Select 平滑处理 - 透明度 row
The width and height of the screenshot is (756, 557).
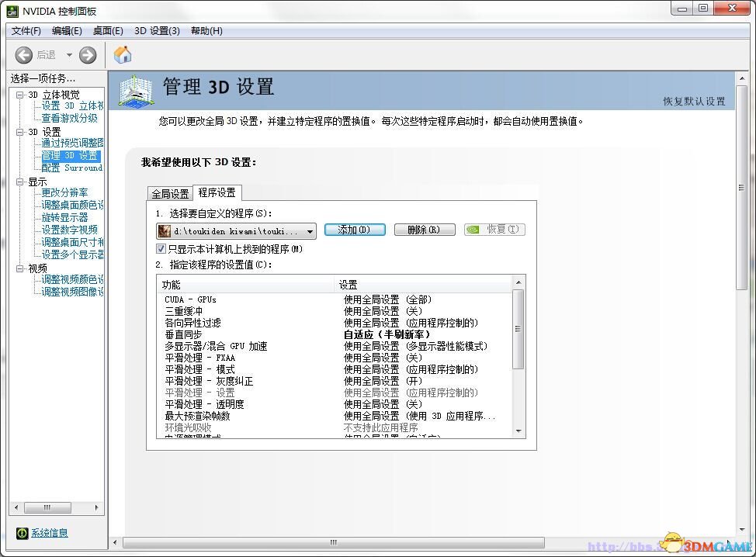(x=335, y=405)
